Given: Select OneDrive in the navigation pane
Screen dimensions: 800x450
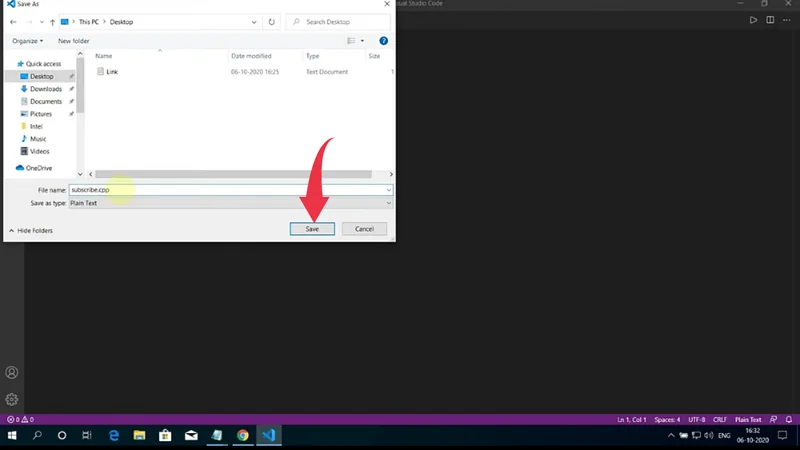Looking at the screenshot, I should 39,168.
